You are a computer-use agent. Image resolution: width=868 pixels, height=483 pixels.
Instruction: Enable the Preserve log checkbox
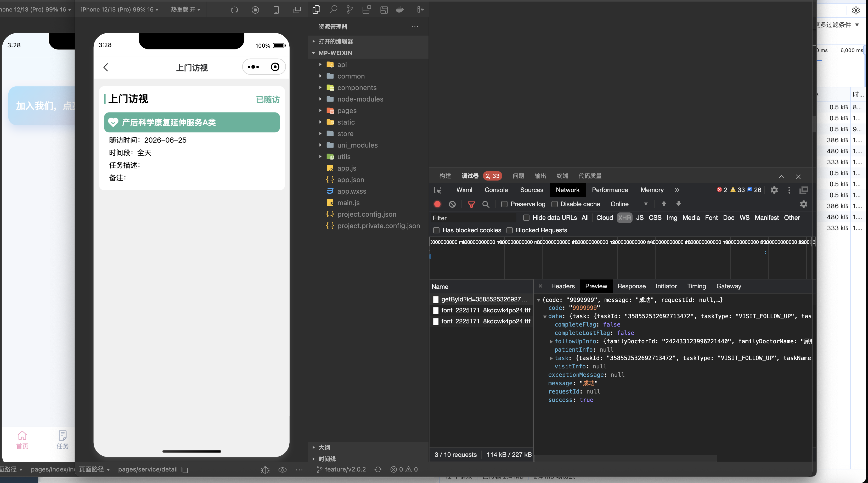[504, 204]
